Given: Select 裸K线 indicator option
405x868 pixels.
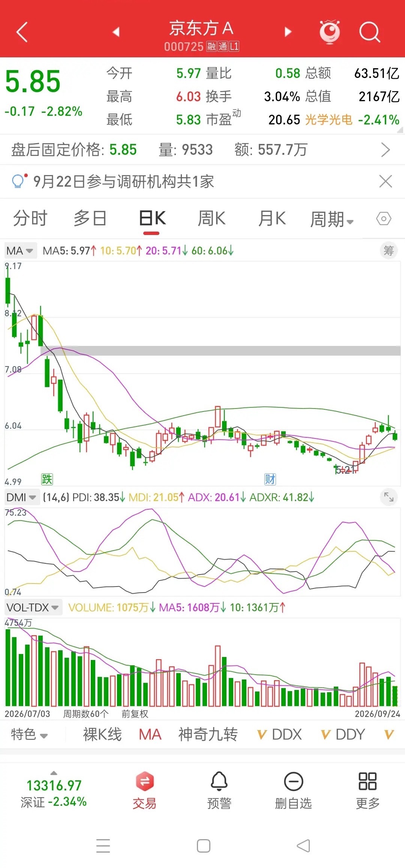Looking at the screenshot, I should pyautogui.click(x=102, y=735).
